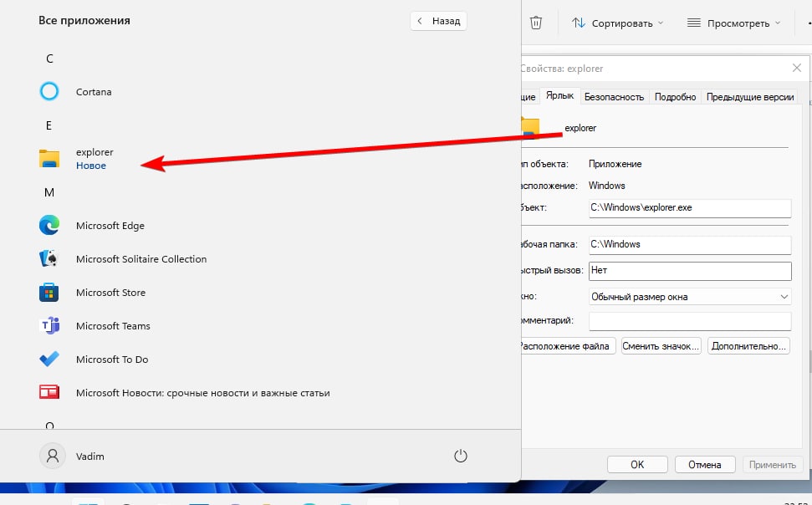The width and height of the screenshot is (812, 505).
Task: Switch to the Подробно tab
Action: [675, 97]
